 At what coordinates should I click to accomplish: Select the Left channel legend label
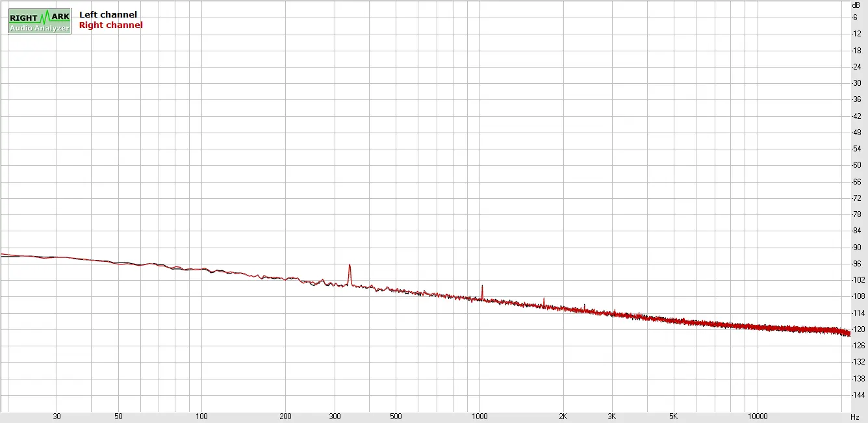108,14
